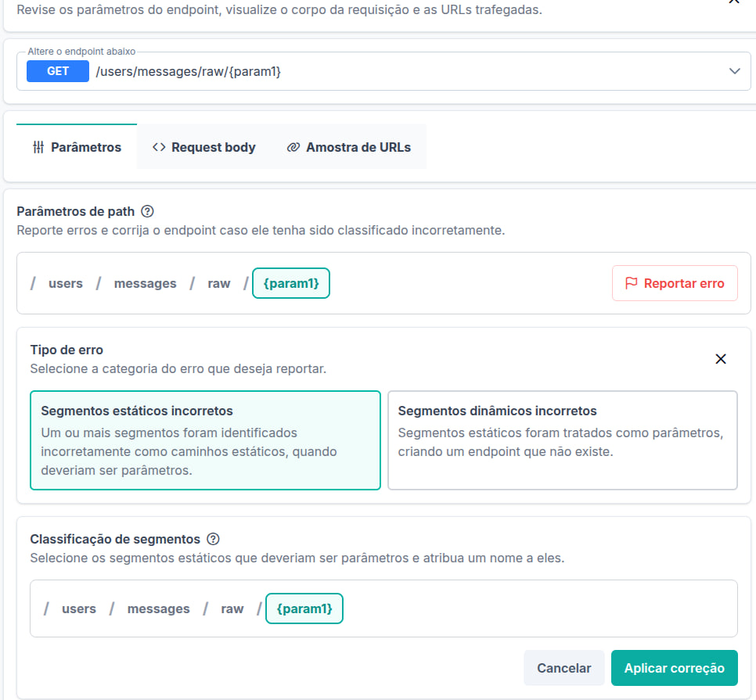Click the Reportar erro button
This screenshot has width=756, height=700.
pyautogui.click(x=675, y=283)
